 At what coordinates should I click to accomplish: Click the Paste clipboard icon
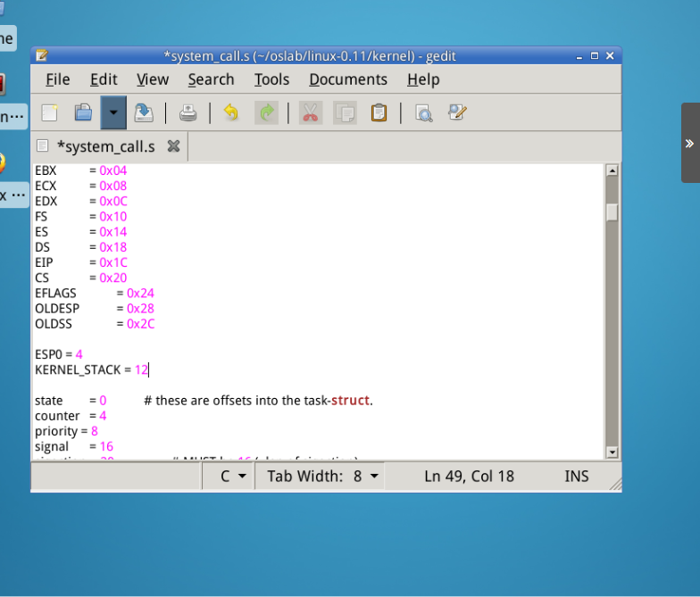click(379, 113)
